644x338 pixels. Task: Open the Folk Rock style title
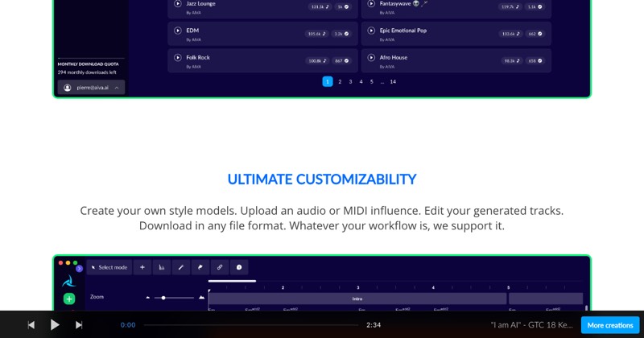coord(198,57)
